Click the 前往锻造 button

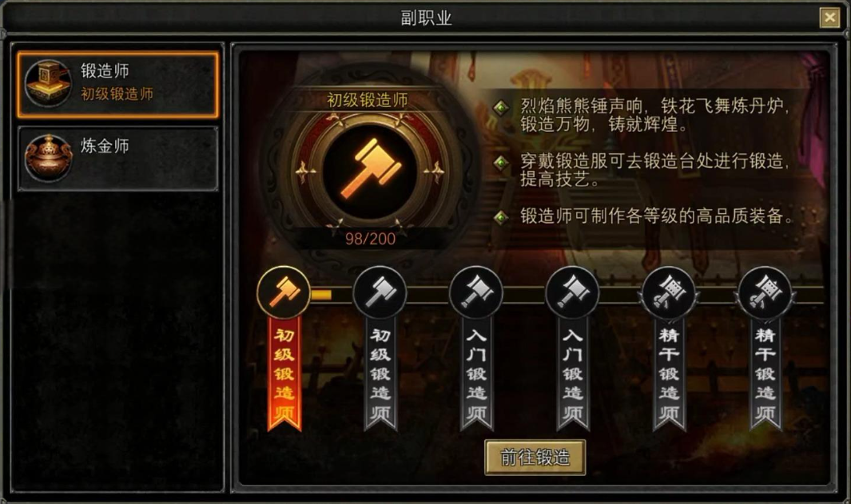tap(535, 458)
